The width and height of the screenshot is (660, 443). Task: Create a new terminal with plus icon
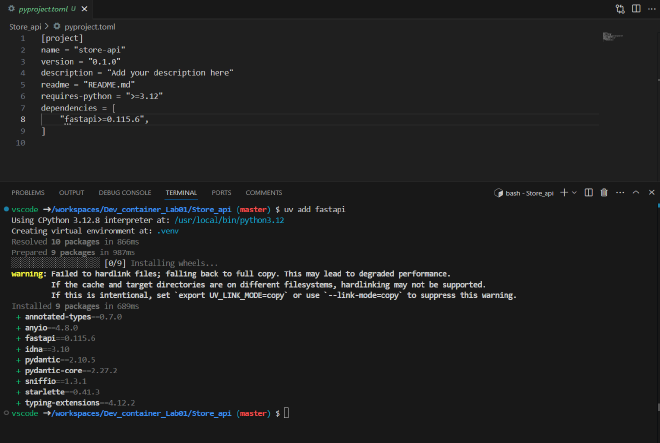click(x=564, y=192)
